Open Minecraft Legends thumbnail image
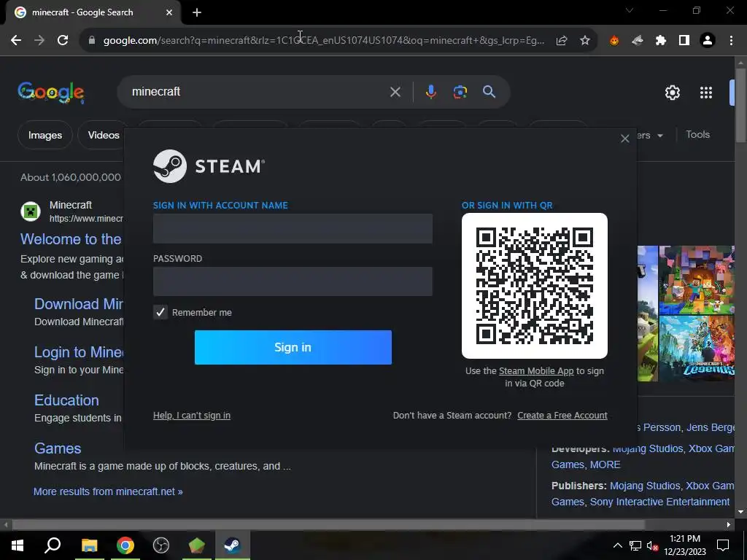747x560 pixels. 697,348
